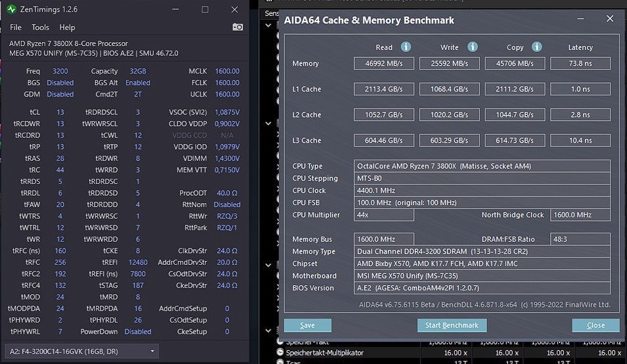This screenshot has height=364, width=627.
Task: Open the memory module dropdown A2: F4-3200C14-16GVK
Action: [x=81, y=352]
